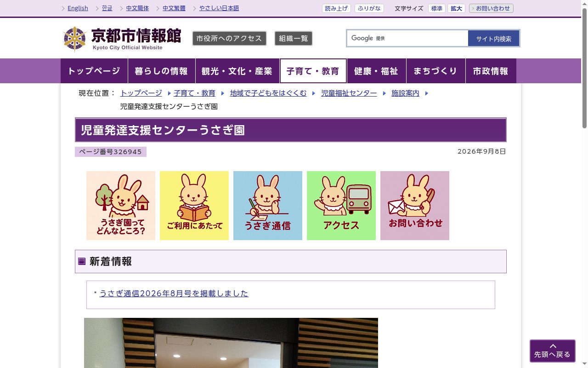Open the お問い合わせ rabbit icon
Image resolution: width=588 pixels, height=368 pixels.
click(x=415, y=206)
